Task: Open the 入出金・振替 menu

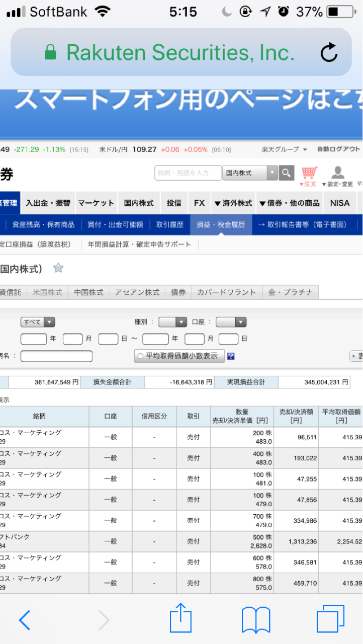Action: tap(48, 203)
